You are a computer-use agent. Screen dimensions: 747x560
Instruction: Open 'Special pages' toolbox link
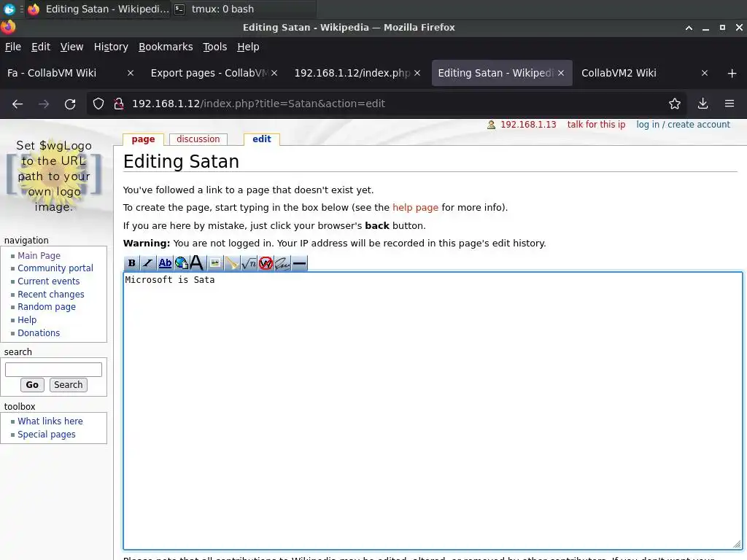pyautogui.click(x=47, y=435)
